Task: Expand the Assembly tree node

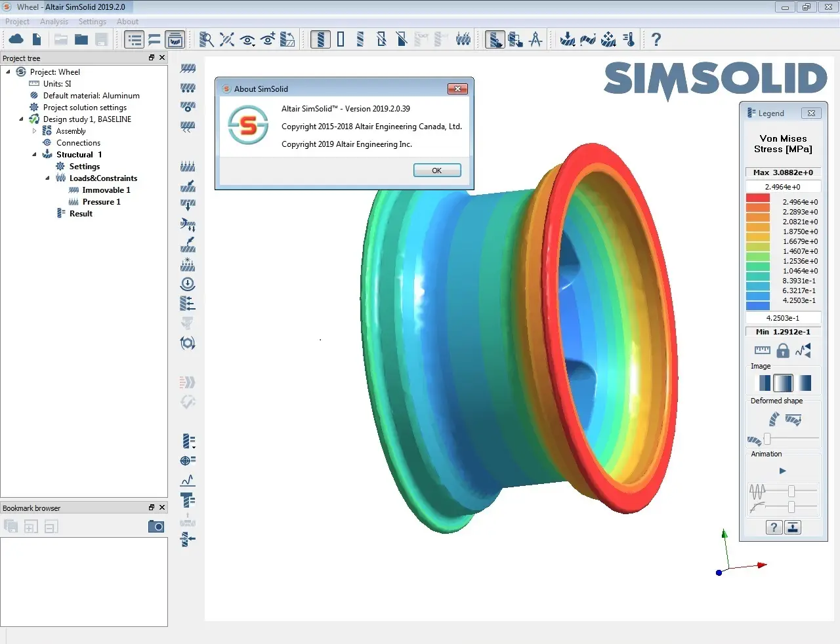Action: [x=34, y=131]
